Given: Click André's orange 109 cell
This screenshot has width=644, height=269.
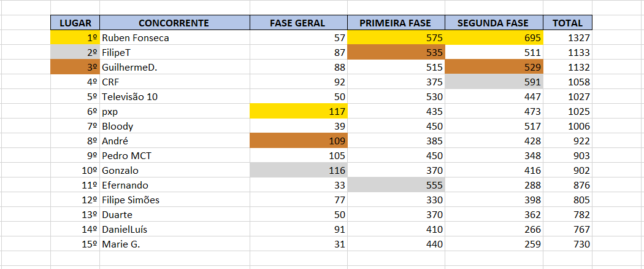Looking at the screenshot, I should click(x=299, y=141).
